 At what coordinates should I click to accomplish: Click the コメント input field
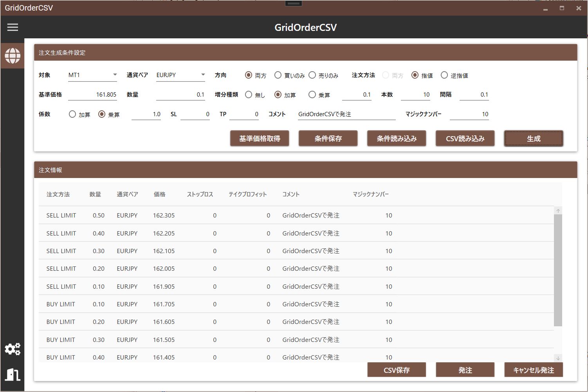(x=346, y=114)
